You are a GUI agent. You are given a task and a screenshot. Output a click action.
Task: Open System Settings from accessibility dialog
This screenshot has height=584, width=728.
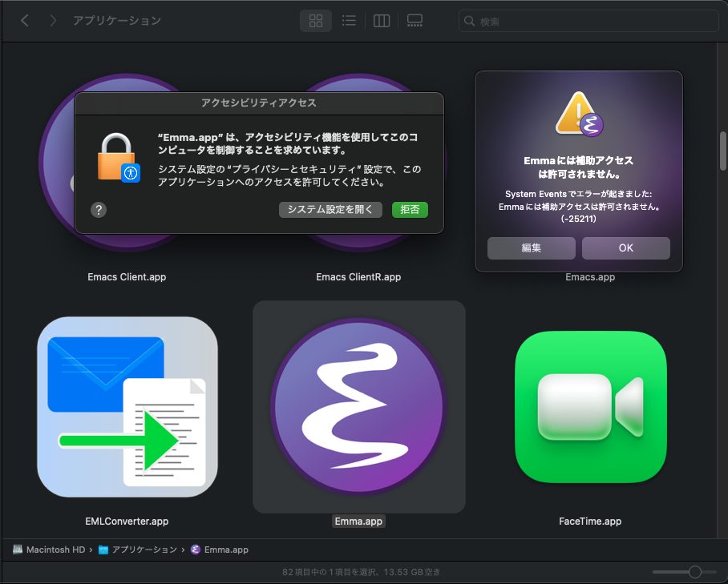coord(330,210)
